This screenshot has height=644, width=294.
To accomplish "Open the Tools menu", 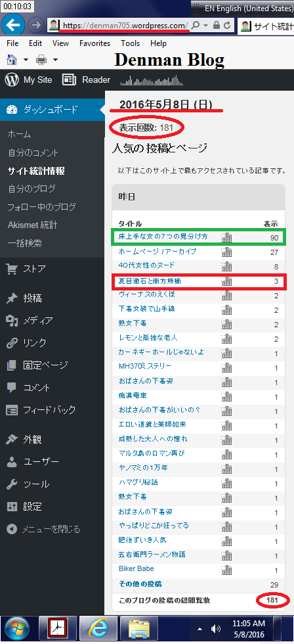I will [131, 43].
